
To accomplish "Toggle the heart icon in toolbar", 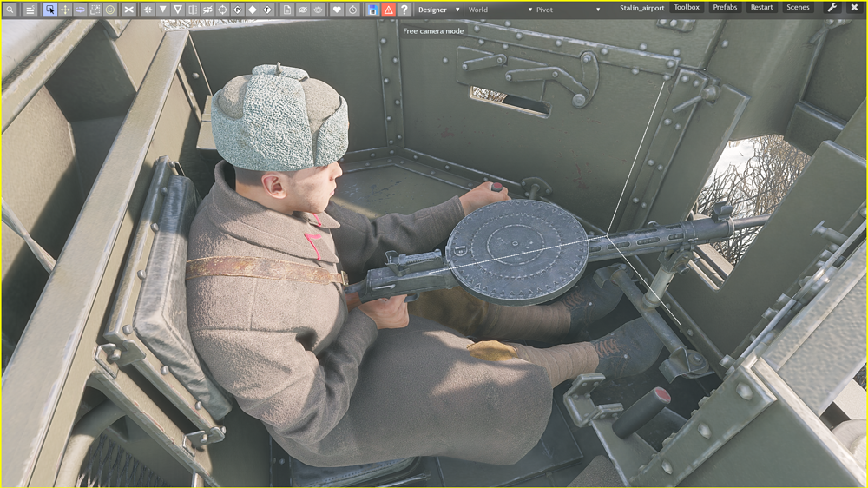I will click(338, 10).
